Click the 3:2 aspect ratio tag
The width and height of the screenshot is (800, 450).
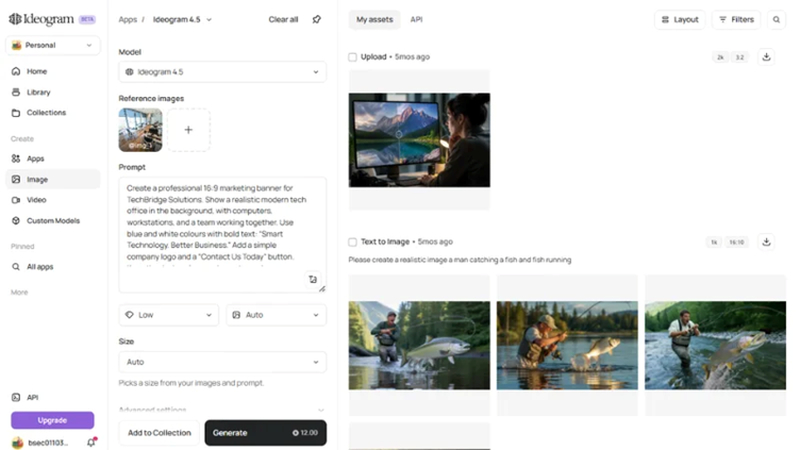(x=740, y=57)
